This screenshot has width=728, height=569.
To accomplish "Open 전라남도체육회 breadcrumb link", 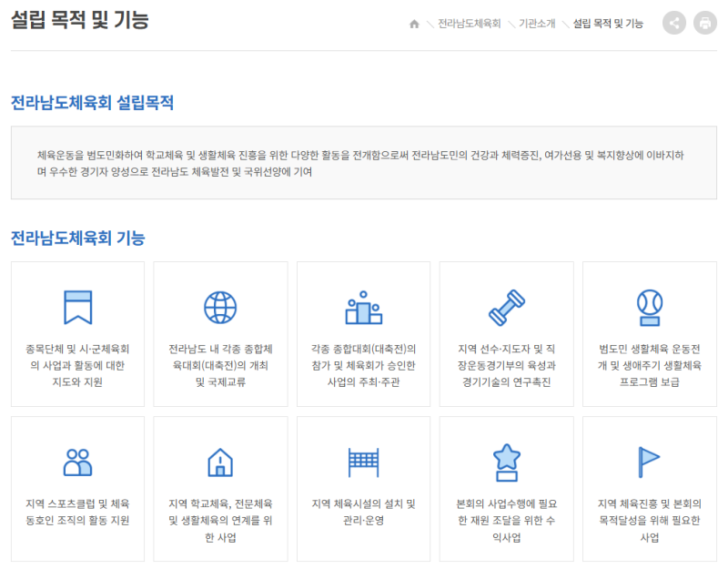I will [469, 24].
